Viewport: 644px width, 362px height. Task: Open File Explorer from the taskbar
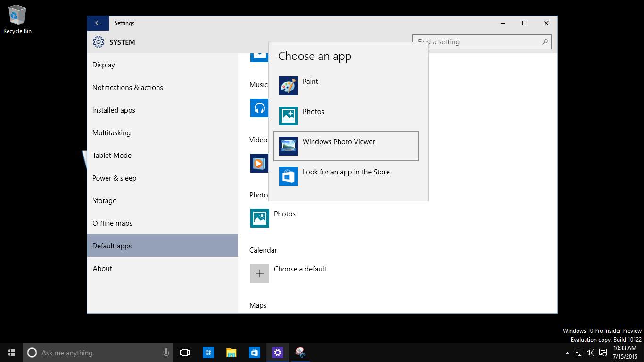[231, 353]
